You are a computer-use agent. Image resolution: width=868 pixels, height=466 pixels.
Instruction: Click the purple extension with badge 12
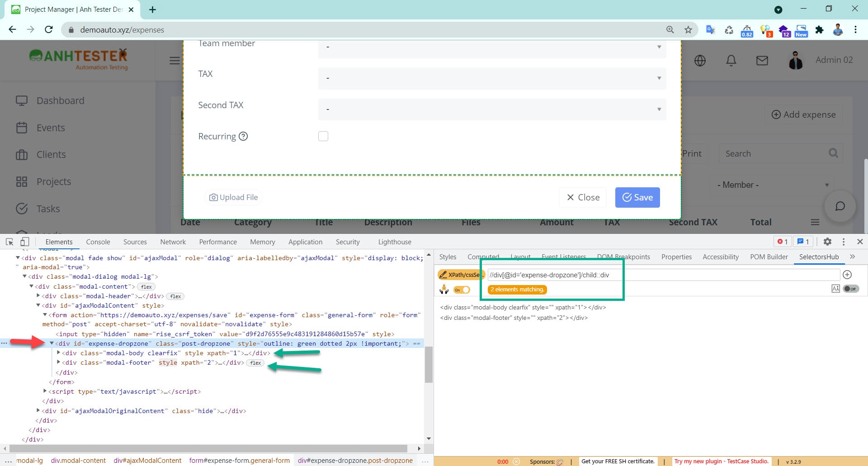(x=784, y=31)
